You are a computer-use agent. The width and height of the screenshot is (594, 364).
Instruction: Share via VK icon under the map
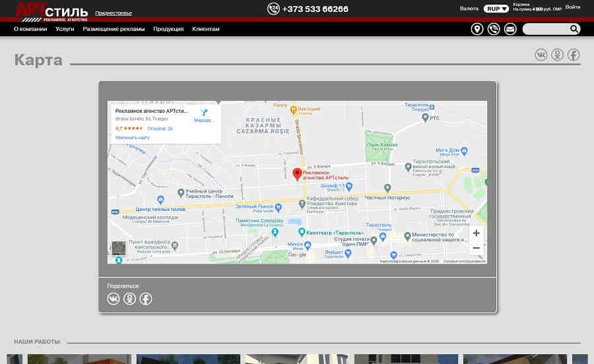click(114, 299)
